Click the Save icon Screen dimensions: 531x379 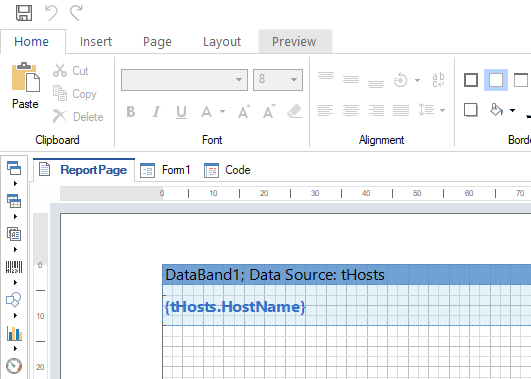tap(24, 13)
